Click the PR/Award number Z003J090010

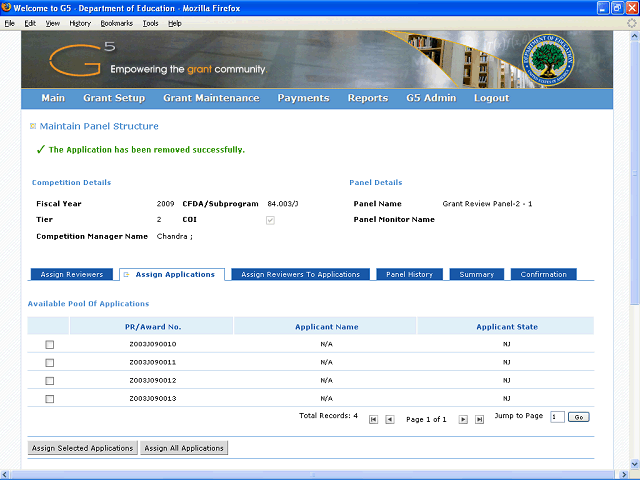tap(153, 344)
